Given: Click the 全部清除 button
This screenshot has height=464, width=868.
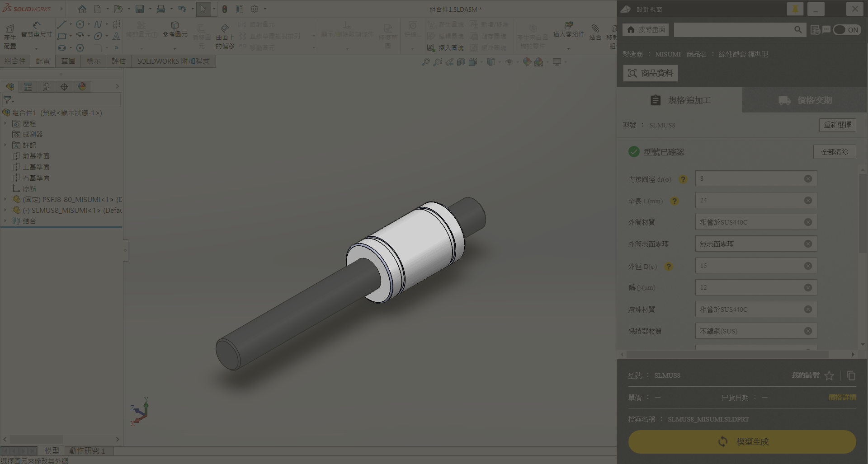Looking at the screenshot, I should pyautogui.click(x=835, y=152).
